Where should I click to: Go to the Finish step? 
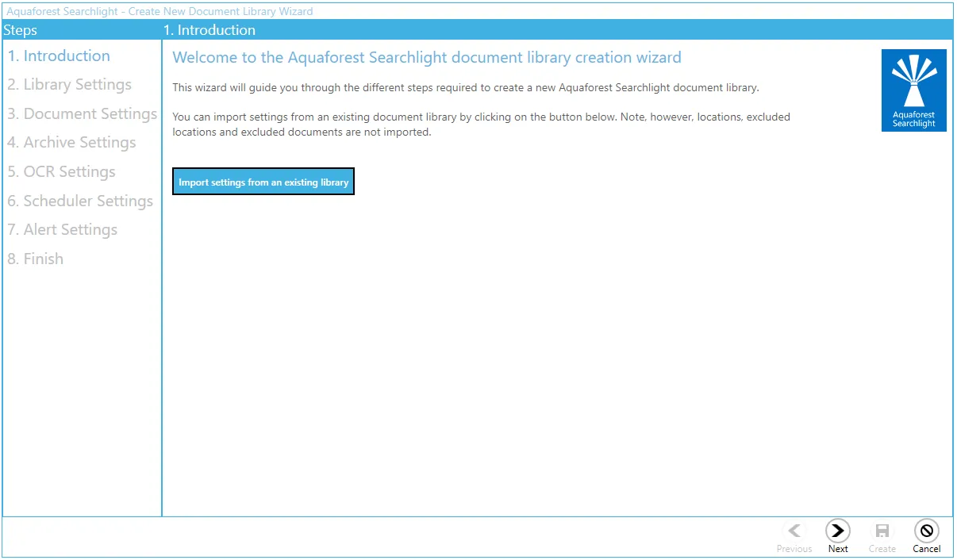36,259
